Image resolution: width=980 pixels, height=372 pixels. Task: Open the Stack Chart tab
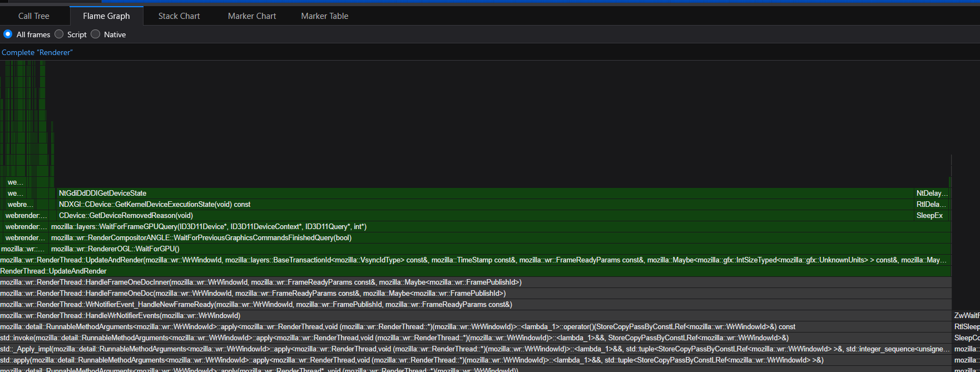coord(179,16)
